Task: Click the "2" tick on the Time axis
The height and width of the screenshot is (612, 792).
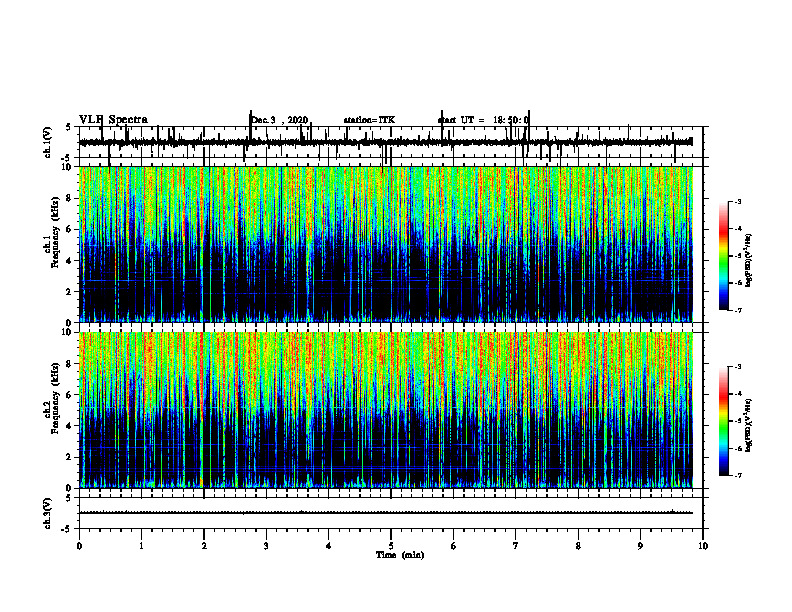Action: (204, 546)
